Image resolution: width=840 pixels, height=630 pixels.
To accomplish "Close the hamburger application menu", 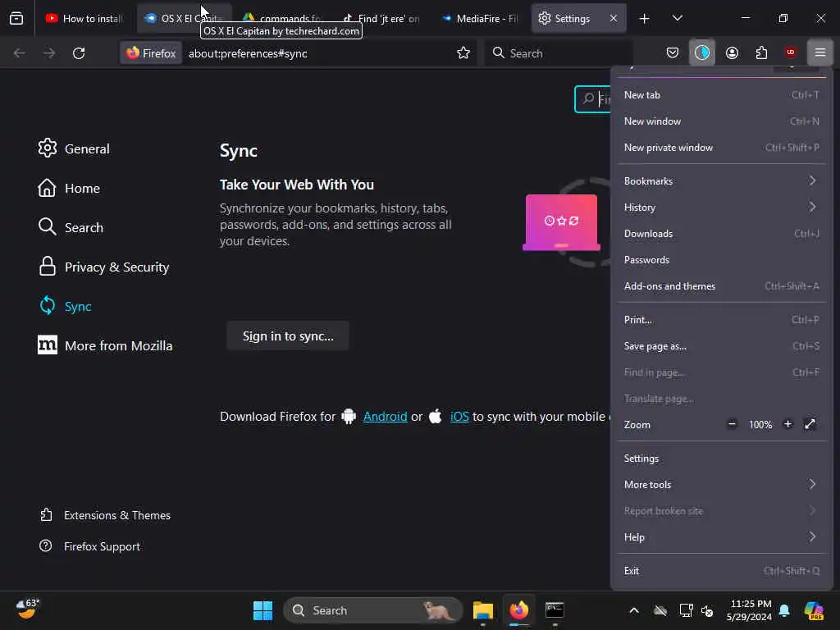I will [820, 52].
